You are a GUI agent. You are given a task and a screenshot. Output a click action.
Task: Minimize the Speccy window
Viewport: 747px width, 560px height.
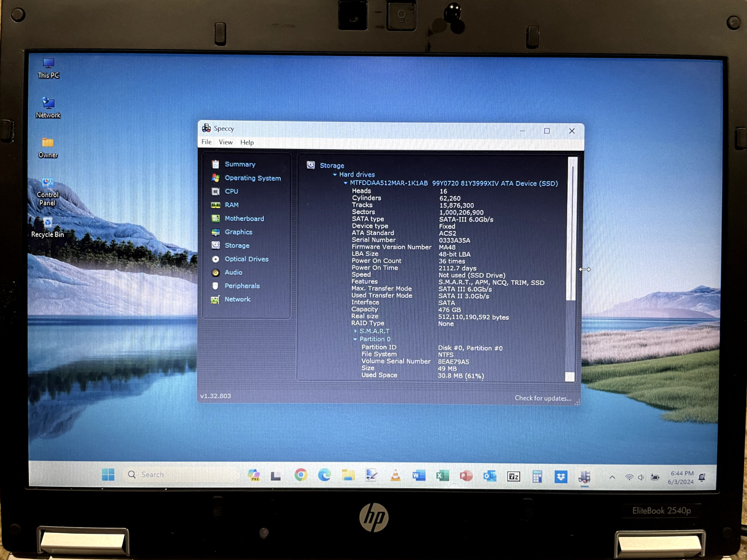pos(522,131)
